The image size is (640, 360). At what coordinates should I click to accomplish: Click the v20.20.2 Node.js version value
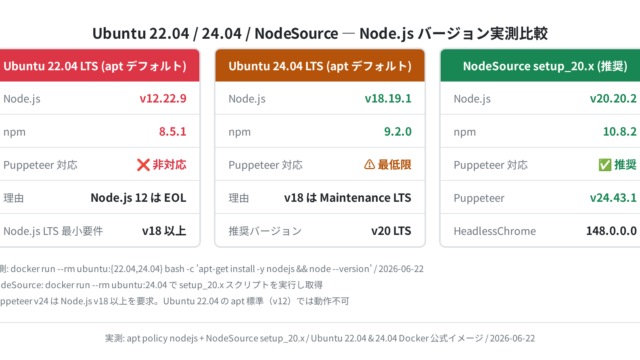613,98
